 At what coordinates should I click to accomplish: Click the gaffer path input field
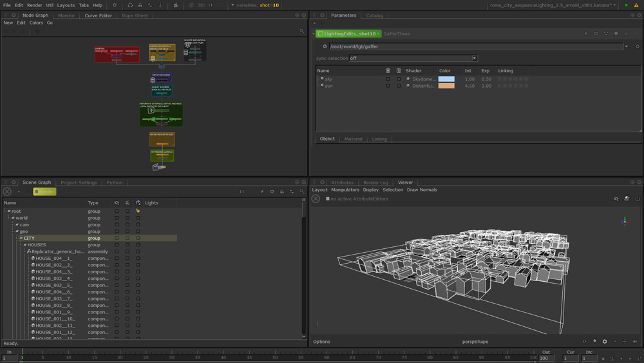[x=476, y=46]
